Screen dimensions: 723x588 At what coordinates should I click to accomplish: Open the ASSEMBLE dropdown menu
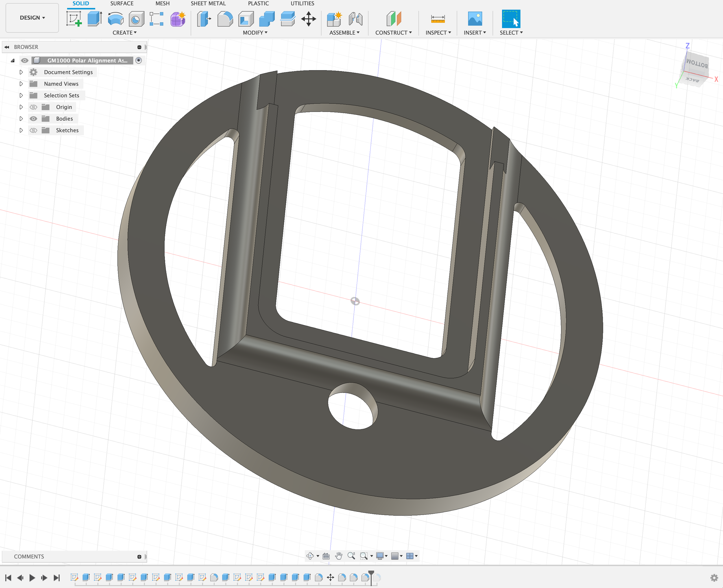click(344, 32)
